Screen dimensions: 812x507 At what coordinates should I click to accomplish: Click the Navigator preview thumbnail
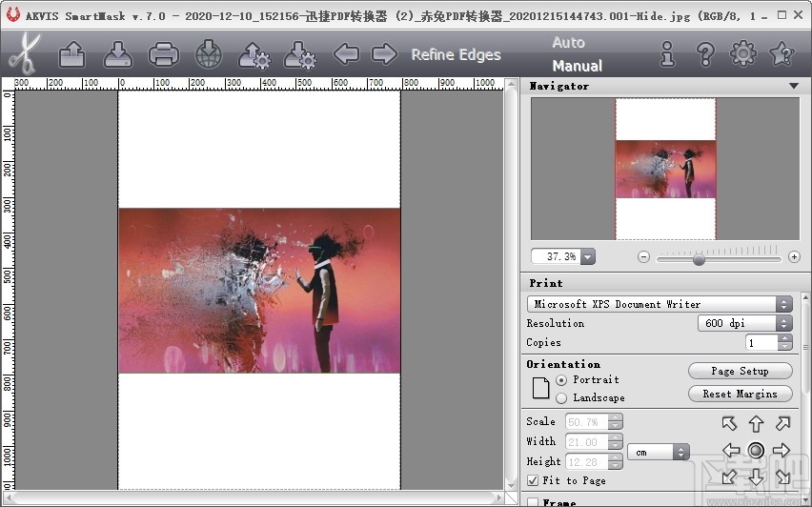665,169
